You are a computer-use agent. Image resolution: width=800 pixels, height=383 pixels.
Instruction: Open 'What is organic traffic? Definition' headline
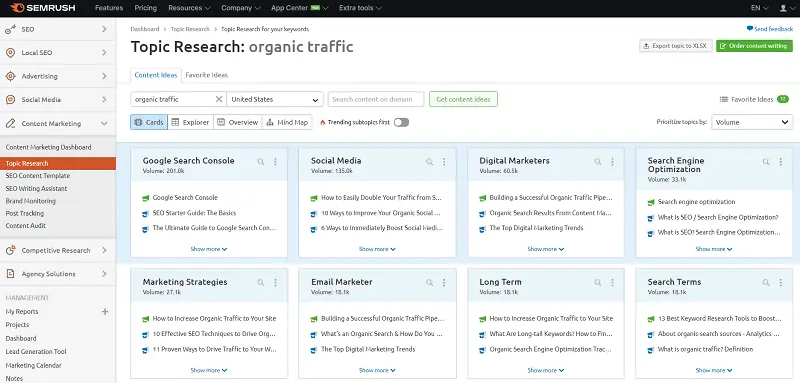705,350
